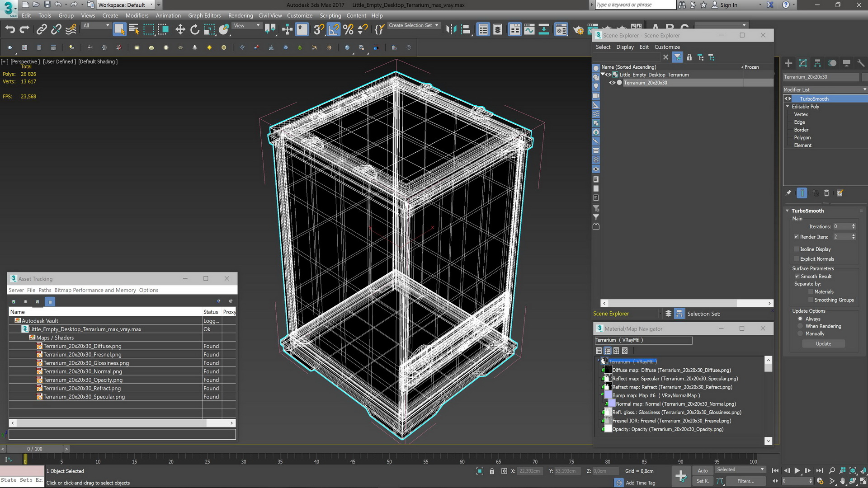Collapse the Little_Empty_Desktop_Terrarium tree node

coord(603,75)
